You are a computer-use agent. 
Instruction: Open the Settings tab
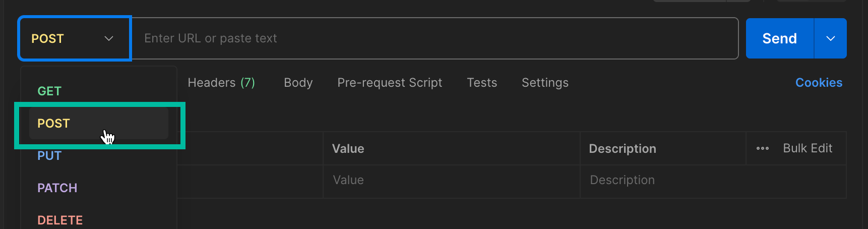[545, 83]
